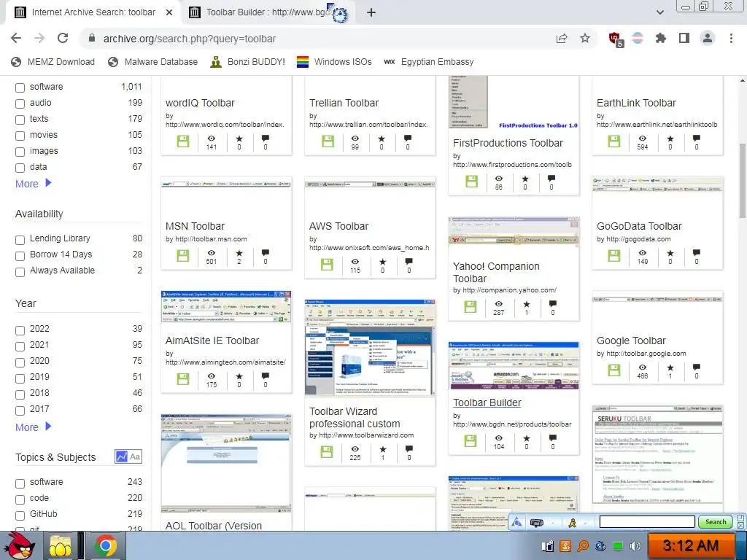Filter results by year 2019
This screenshot has height=560, width=747.
coord(20,378)
